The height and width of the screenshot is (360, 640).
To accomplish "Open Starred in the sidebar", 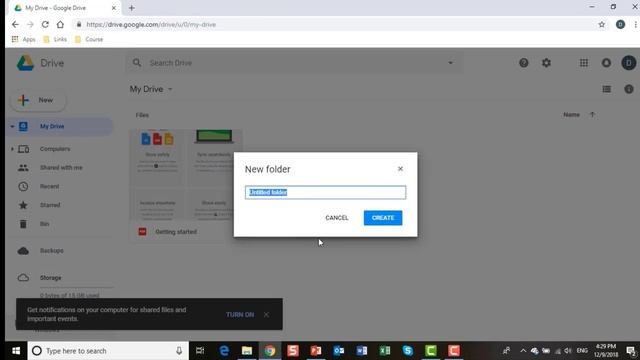I will point(50,205).
